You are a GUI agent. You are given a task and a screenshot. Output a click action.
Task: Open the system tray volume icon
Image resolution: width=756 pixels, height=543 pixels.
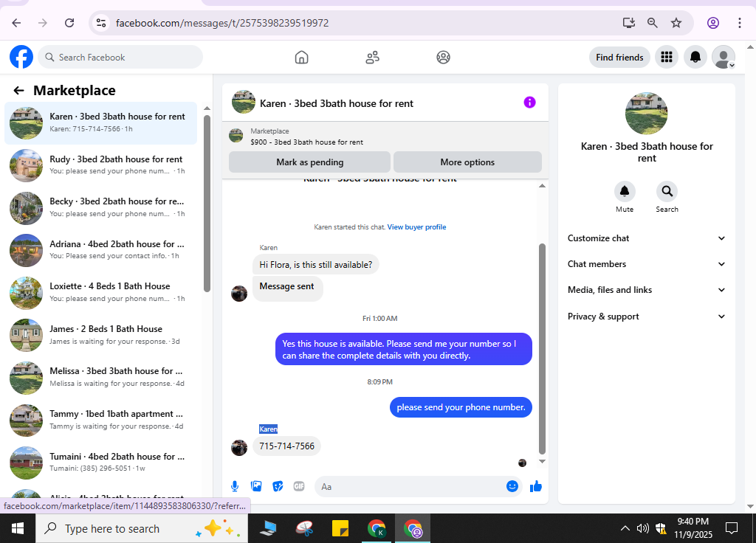[x=643, y=528]
